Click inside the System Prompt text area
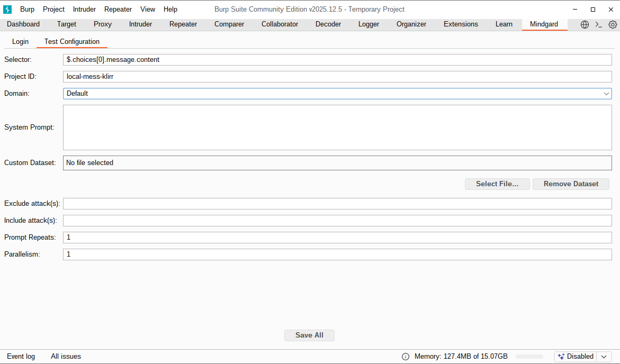 tap(337, 127)
